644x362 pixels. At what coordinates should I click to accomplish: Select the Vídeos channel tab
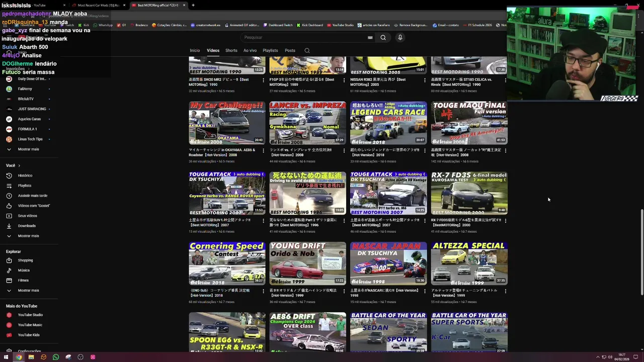(x=213, y=50)
